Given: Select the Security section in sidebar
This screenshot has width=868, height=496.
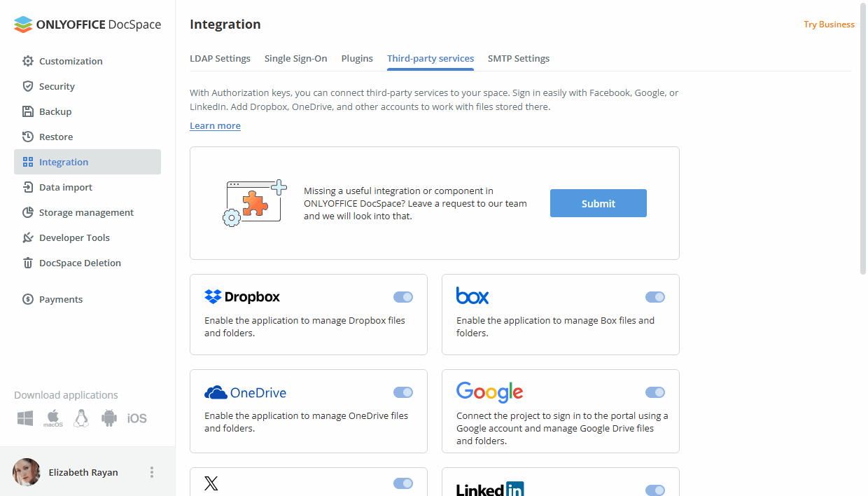Looking at the screenshot, I should tap(57, 86).
